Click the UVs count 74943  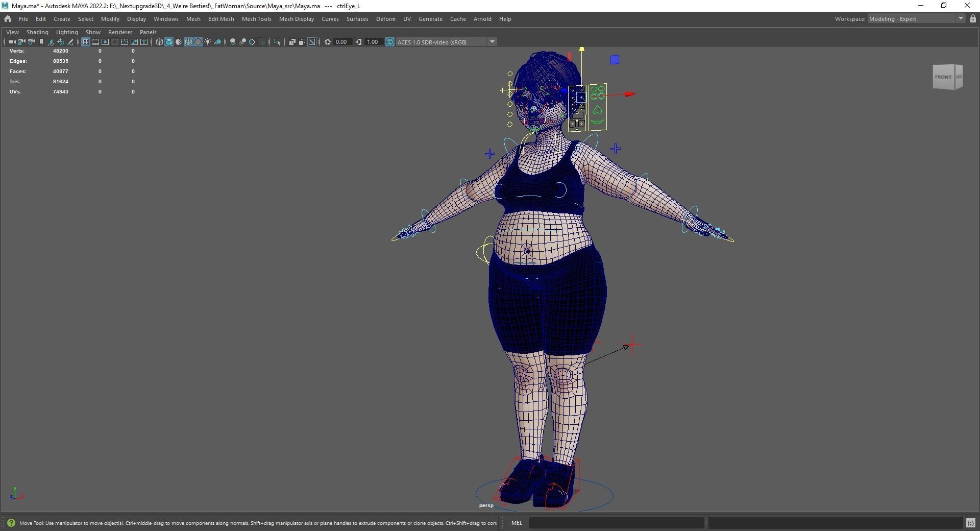click(60, 91)
